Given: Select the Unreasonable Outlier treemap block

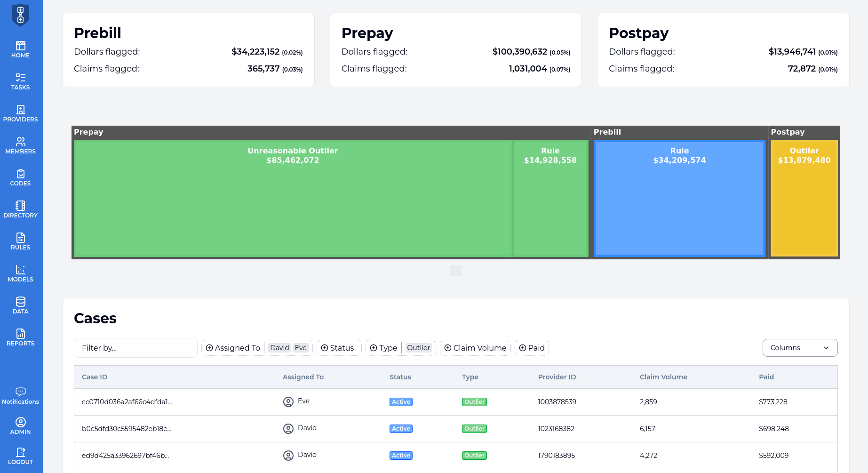Looking at the screenshot, I should (x=293, y=198).
